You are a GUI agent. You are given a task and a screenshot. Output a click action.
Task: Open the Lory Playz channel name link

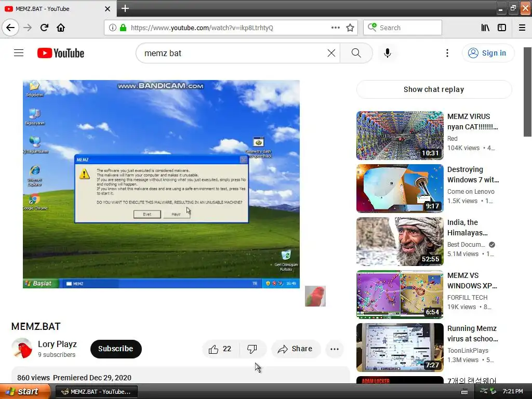pos(57,344)
